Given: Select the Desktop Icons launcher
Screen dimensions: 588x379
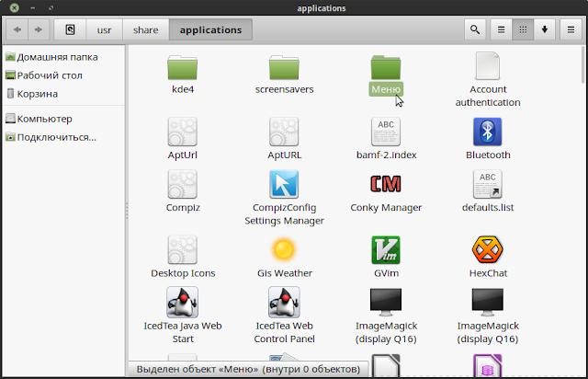Looking at the screenshot, I should [183, 250].
